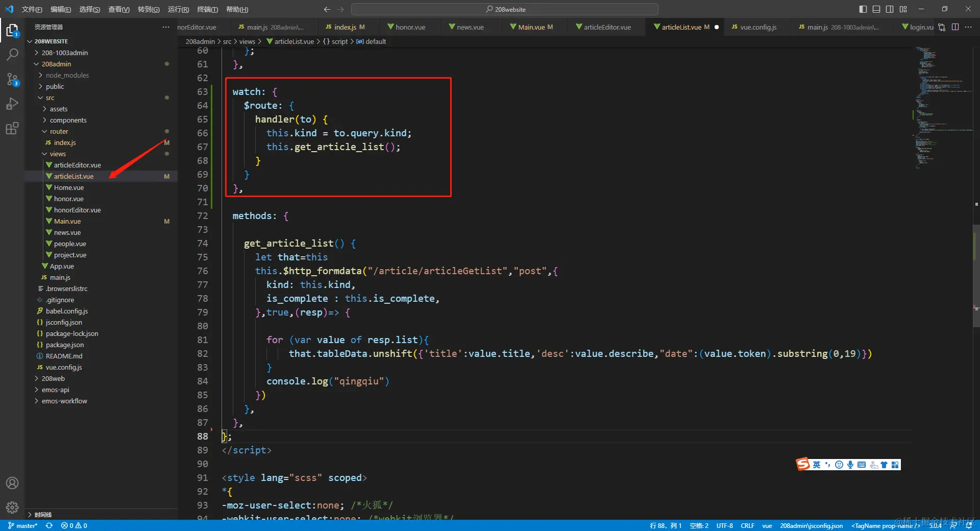Open the notifications bell in status bar
Image resolution: width=980 pixels, height=531 pixels.
pos(969,525)
